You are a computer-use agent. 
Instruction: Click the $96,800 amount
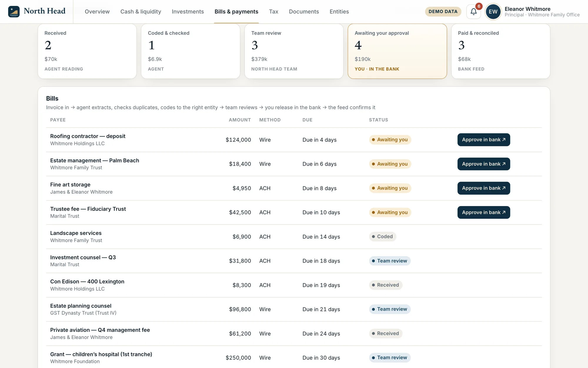(240, 309)
